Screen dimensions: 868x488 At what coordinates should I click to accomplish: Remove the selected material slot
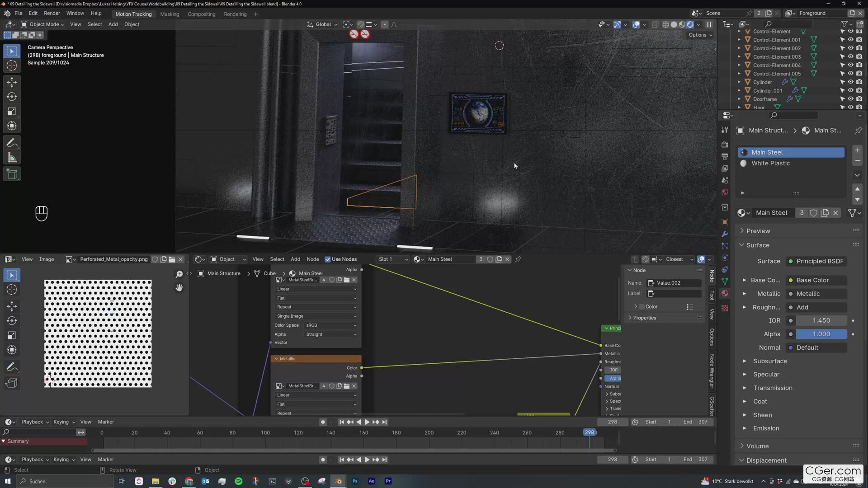pyautogui.click(x=857, y=161)
